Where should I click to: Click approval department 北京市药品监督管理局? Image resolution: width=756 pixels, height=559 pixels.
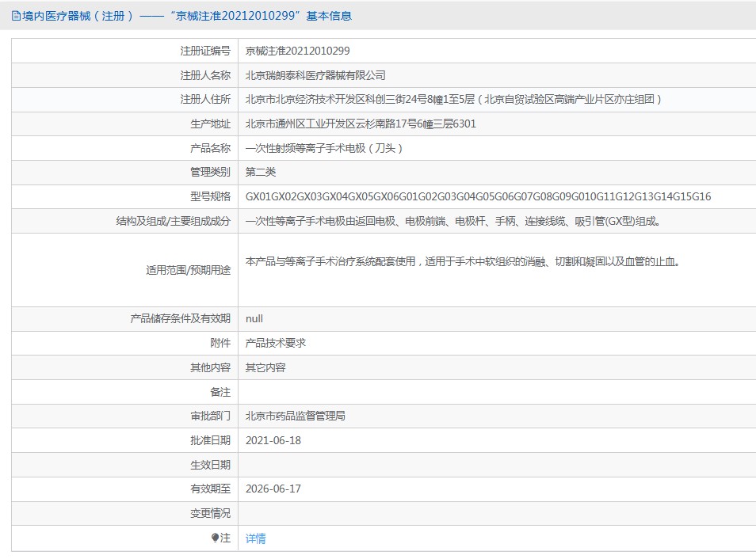pos(295,416)
